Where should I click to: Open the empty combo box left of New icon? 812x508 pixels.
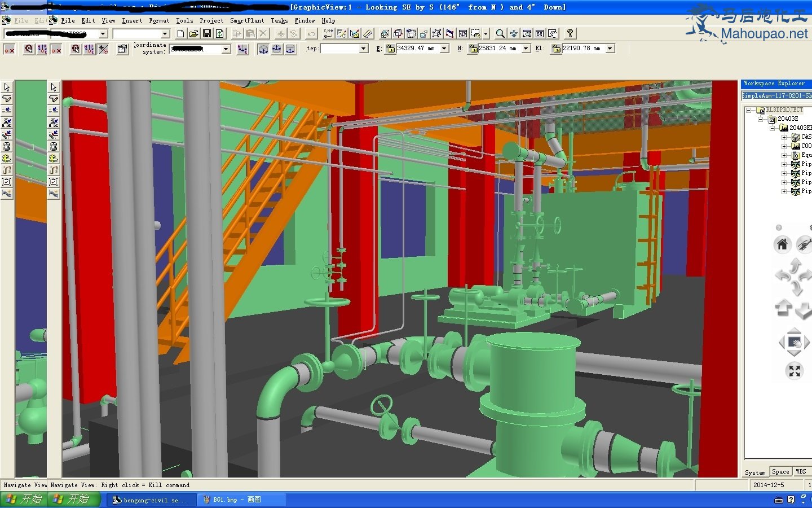[x=141, y=34]
